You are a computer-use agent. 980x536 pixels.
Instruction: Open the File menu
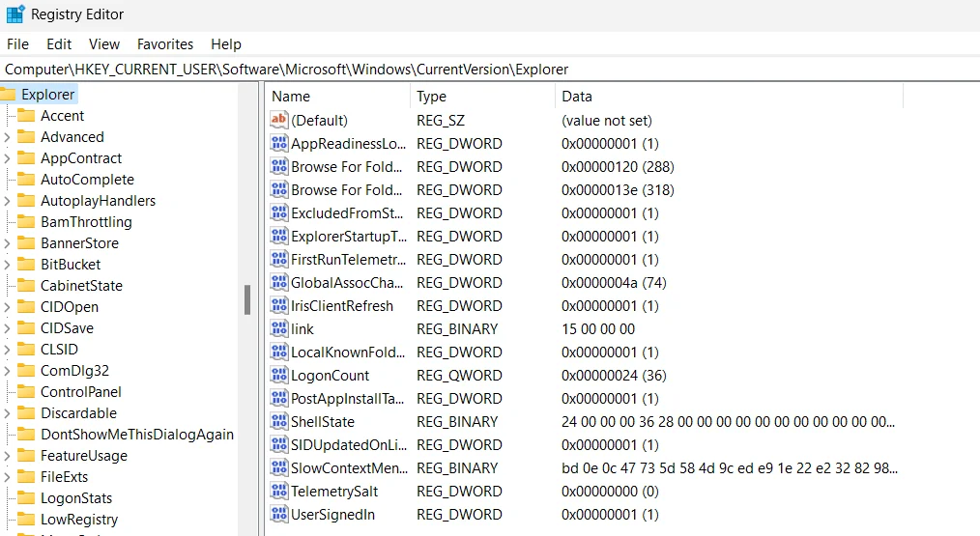pyautogui.click(x=17, y=44)
